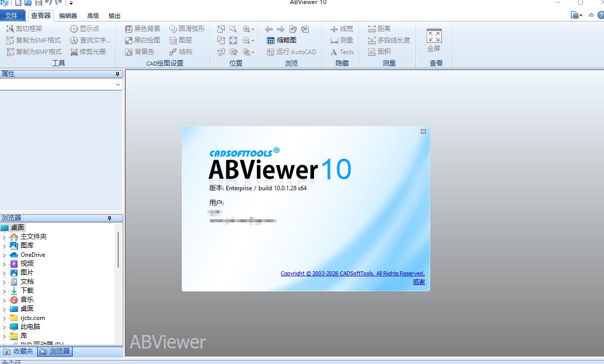Switch to the 输出 ribbon tab

115,16
